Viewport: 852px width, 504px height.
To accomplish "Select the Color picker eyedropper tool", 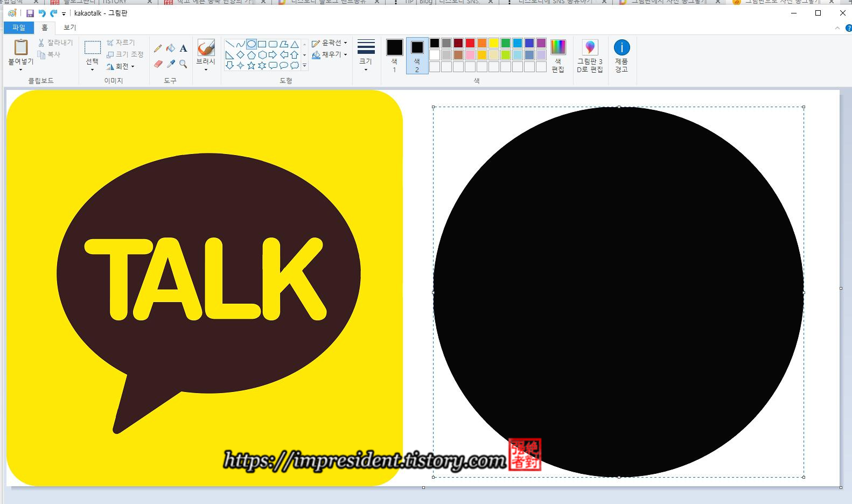I will (171, 64).
